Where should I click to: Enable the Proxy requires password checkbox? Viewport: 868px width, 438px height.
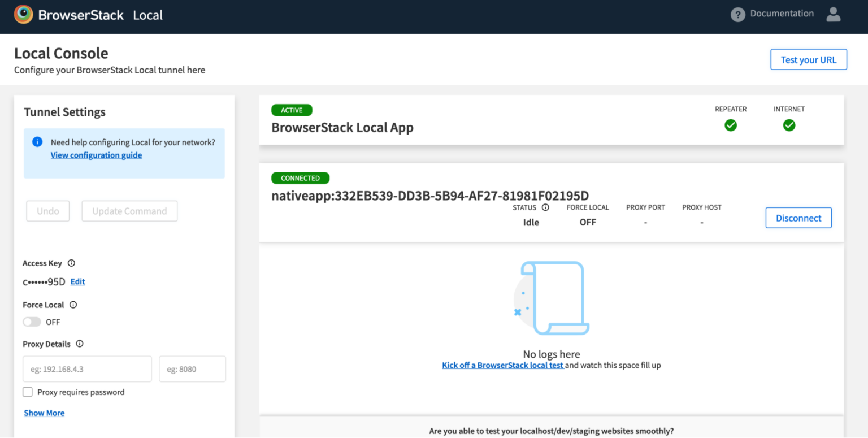(x=27, y=392)
